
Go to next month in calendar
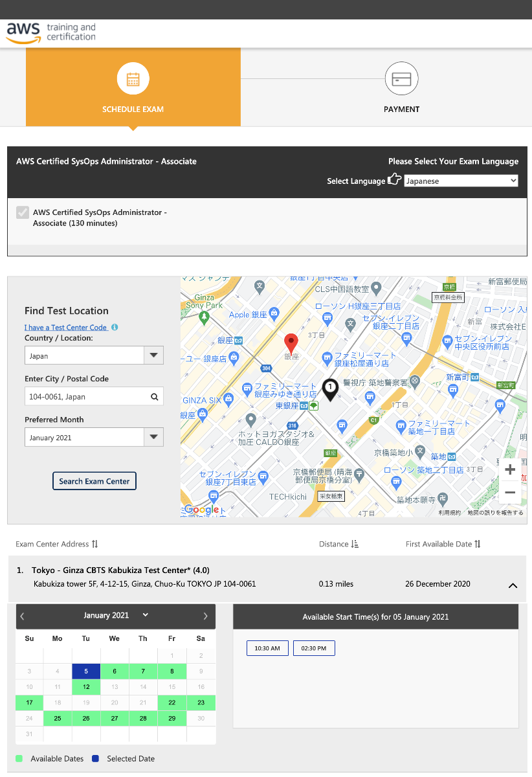click(206, 616)
